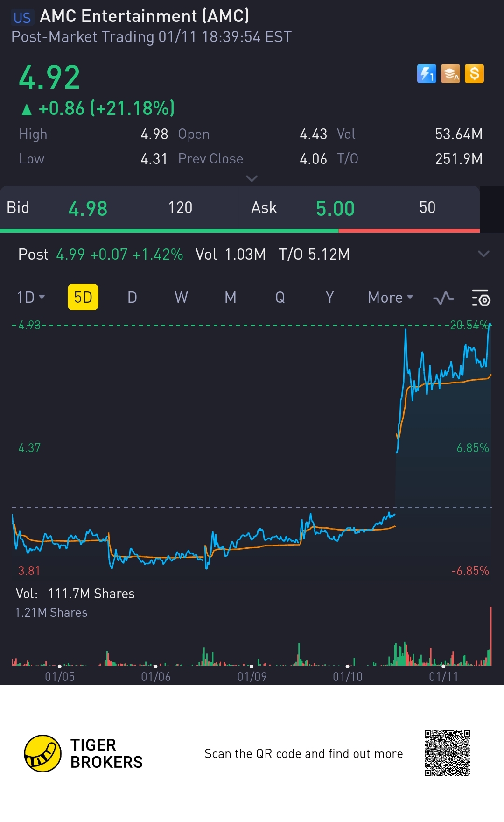Tap the green 6.85% axis label
The image size is (504, 822).
click(473, 448)
